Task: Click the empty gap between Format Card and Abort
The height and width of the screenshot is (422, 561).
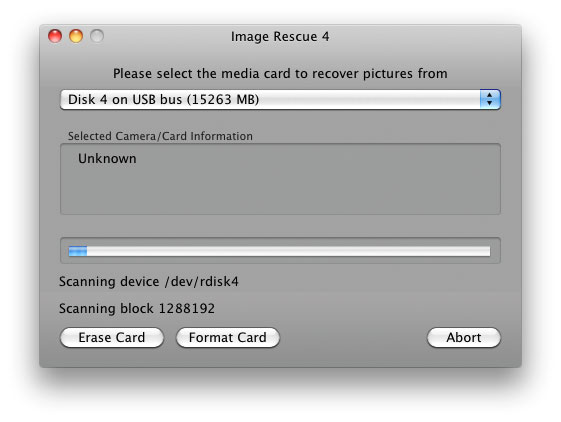Action: [x=353, y=338]
